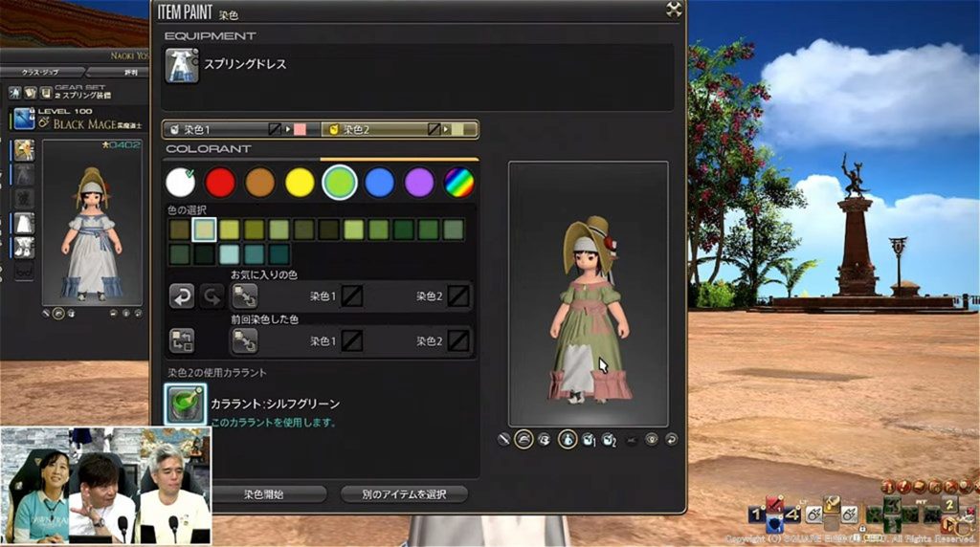Click the undo arrow button beside favorite colors
The image size is (980, 547).
point(182,295)
